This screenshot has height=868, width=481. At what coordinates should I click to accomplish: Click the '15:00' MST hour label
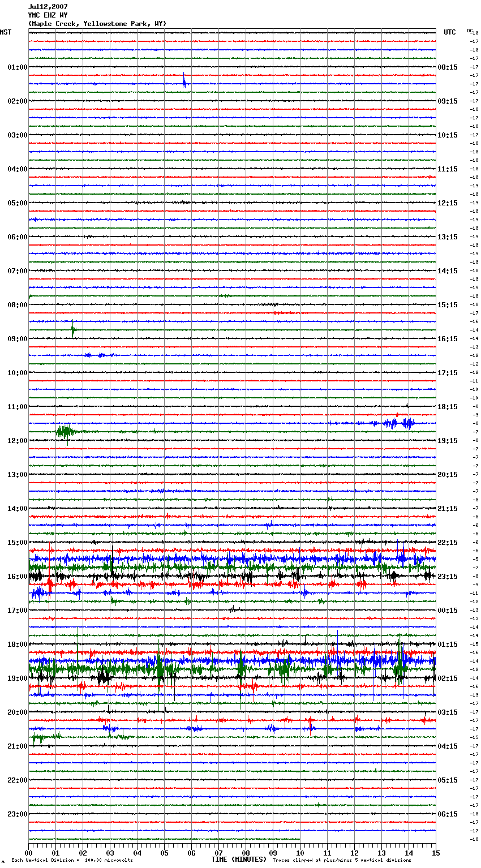point(17,543)
